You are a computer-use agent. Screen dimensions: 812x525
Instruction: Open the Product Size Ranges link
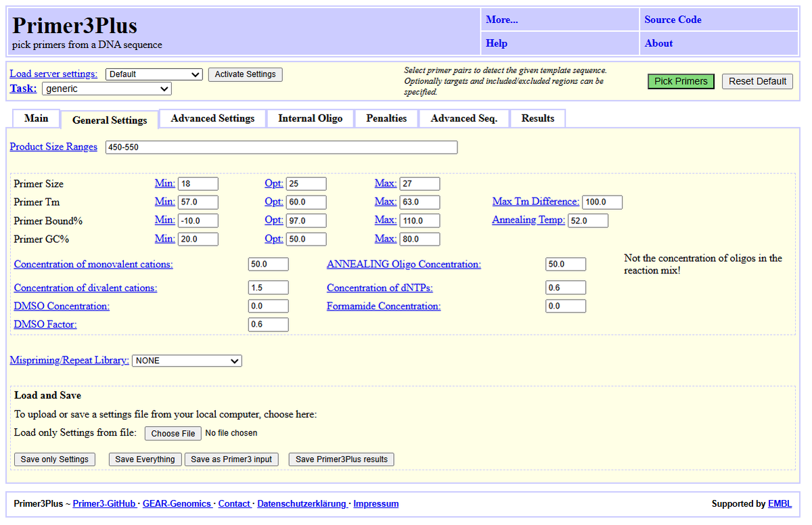[53, 147]
